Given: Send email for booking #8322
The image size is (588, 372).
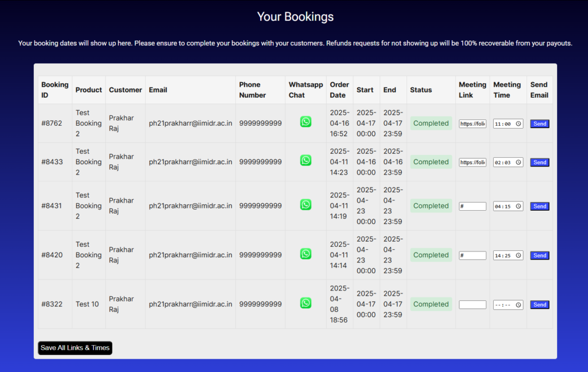Looking at the screenshot, I should coord(540,304).
